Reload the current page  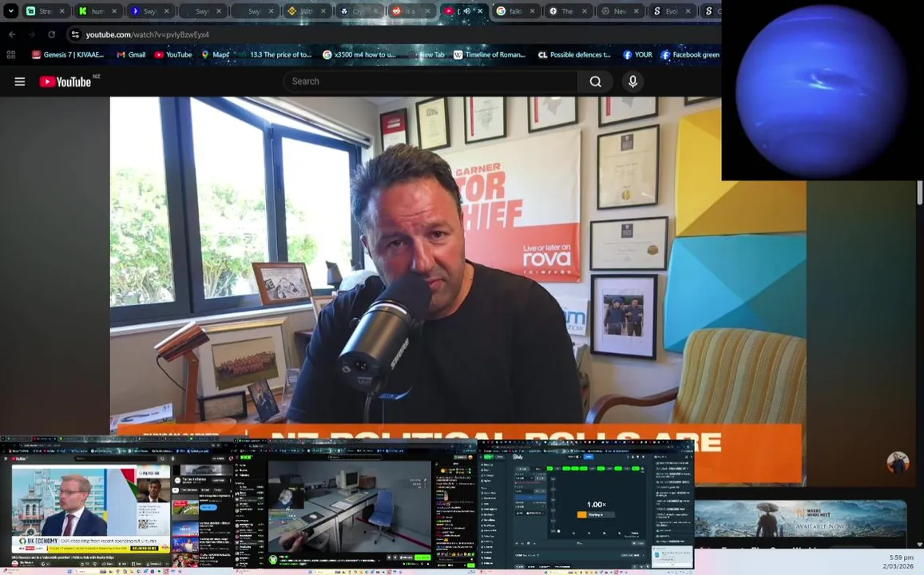[52, 35]
